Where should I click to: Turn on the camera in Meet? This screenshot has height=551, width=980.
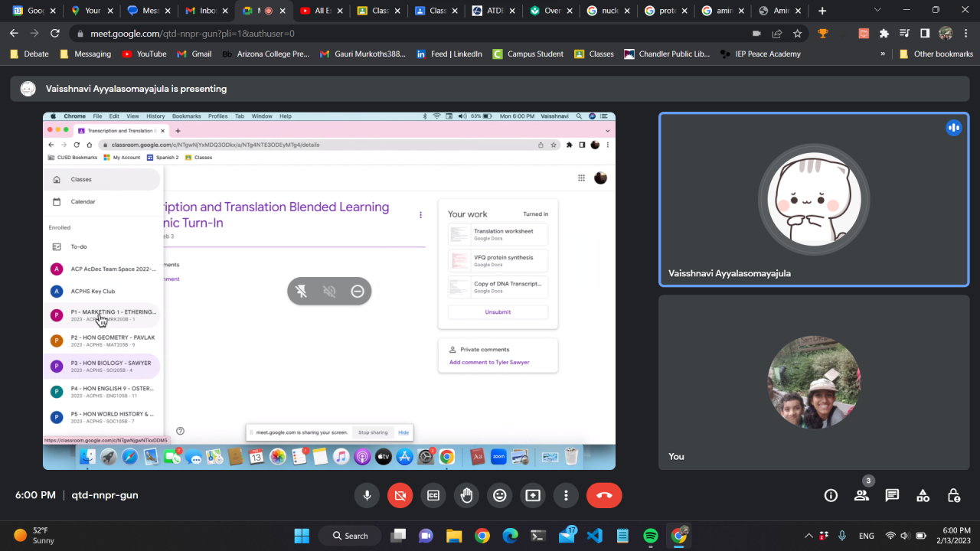pos(400,495)
